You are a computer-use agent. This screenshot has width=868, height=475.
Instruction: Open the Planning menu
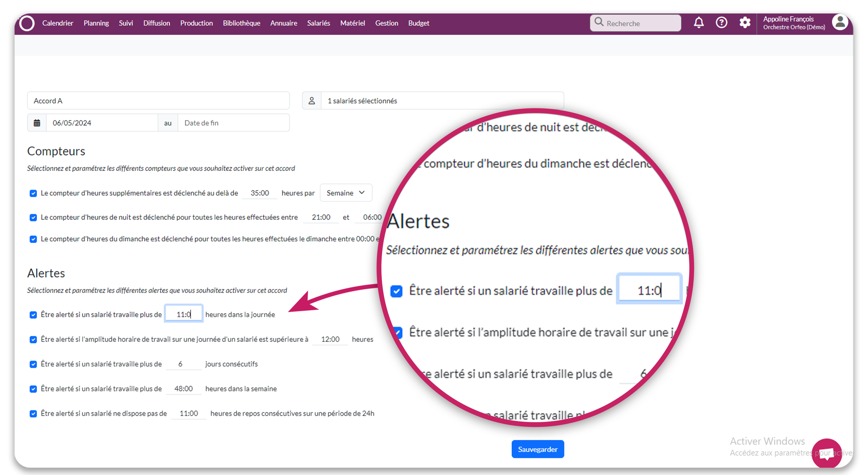click(96, 23)
